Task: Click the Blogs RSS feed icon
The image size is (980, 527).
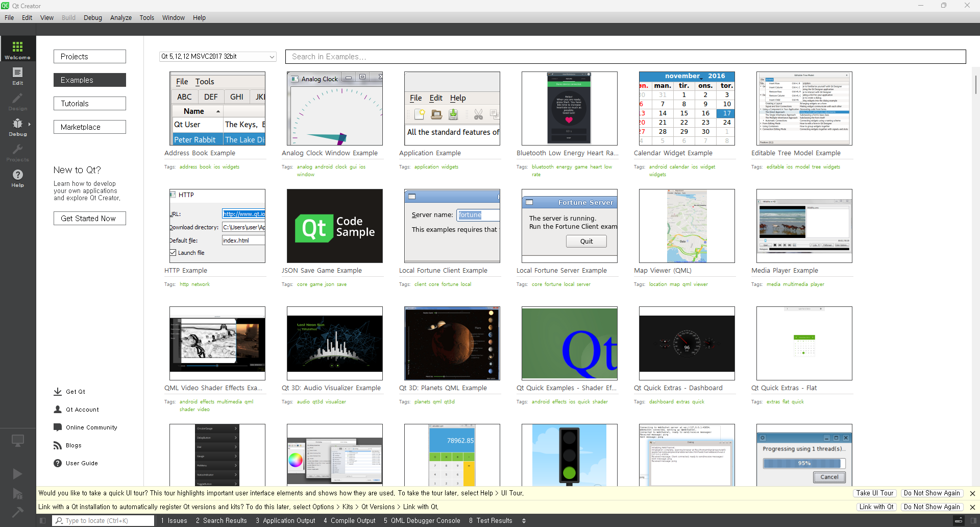Action: [x=58, y=445]
